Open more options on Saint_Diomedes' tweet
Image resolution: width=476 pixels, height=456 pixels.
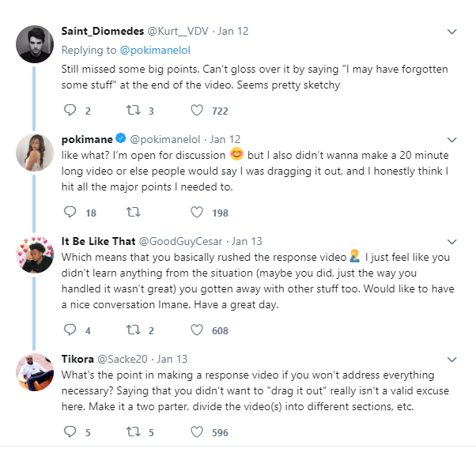pyautogui.click(x=452, y=32)
